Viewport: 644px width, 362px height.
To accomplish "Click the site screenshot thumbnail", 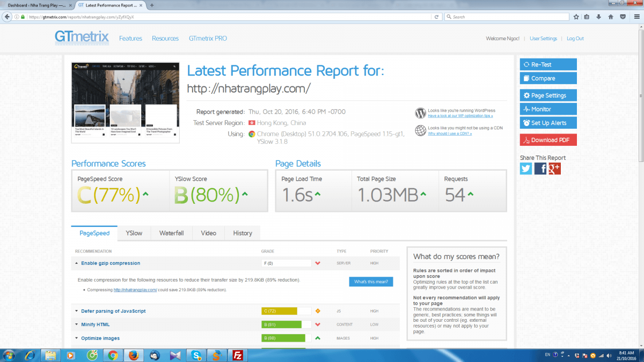I will (126, 102).
